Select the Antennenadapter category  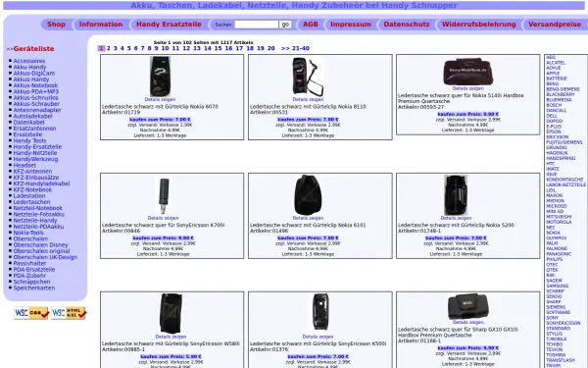click(37, 110)
